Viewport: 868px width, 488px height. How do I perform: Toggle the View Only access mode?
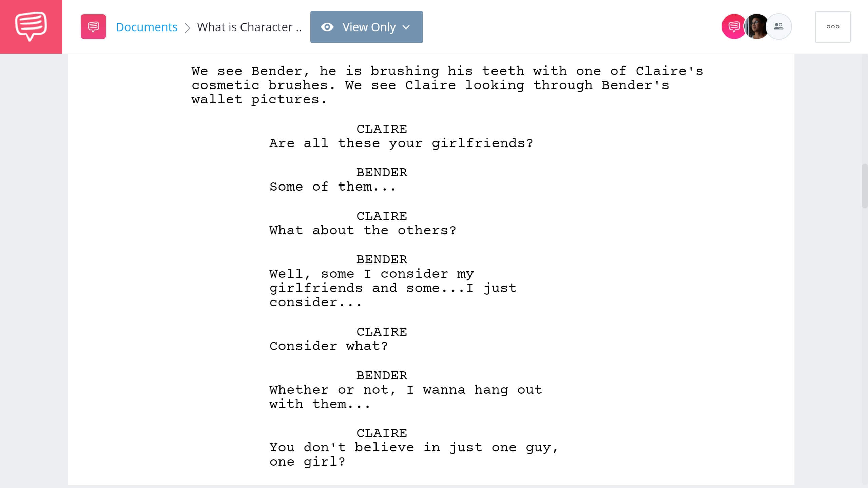367,27
